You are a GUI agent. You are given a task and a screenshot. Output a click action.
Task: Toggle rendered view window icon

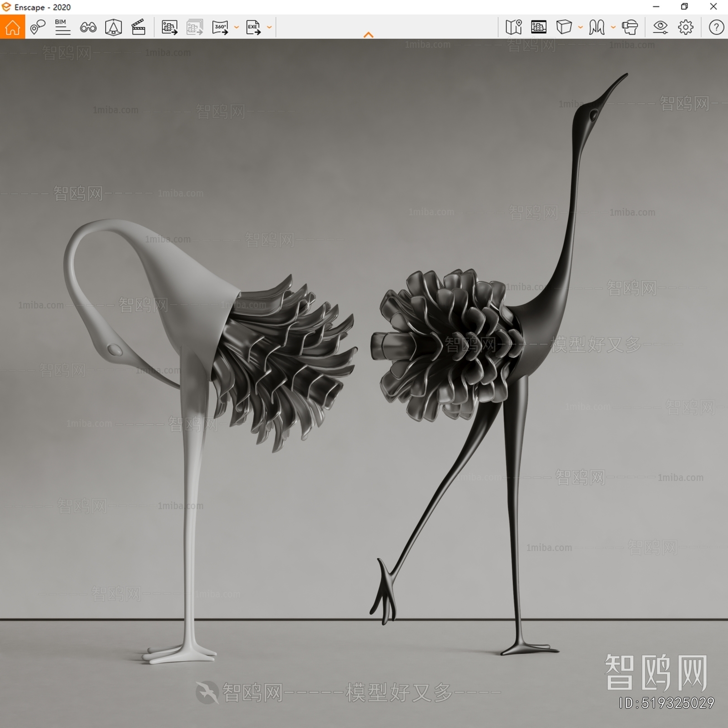coord(539,27)
